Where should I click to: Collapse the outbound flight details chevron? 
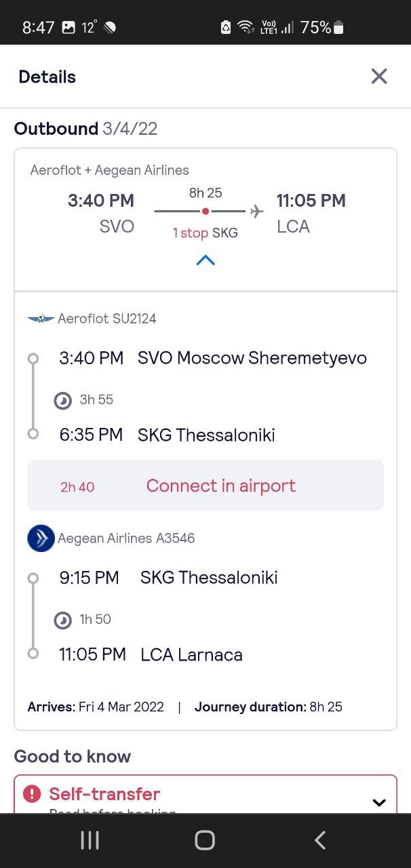(x=206, y=260)
